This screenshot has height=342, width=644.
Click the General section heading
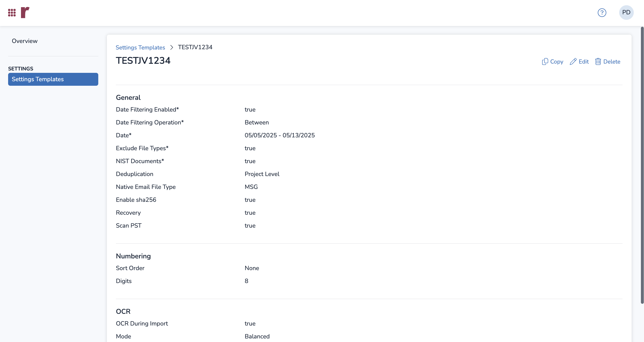click(128, 98)
